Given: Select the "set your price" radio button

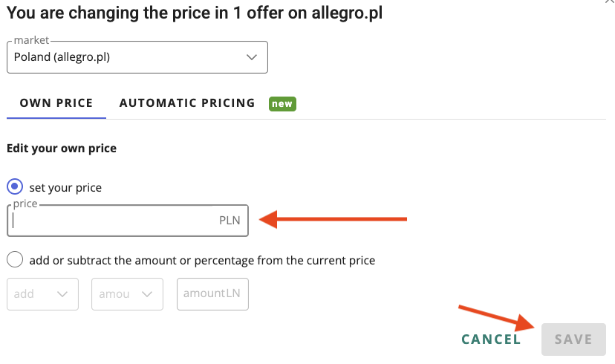Looking at the screenshot, I should [x=15, y=187].
